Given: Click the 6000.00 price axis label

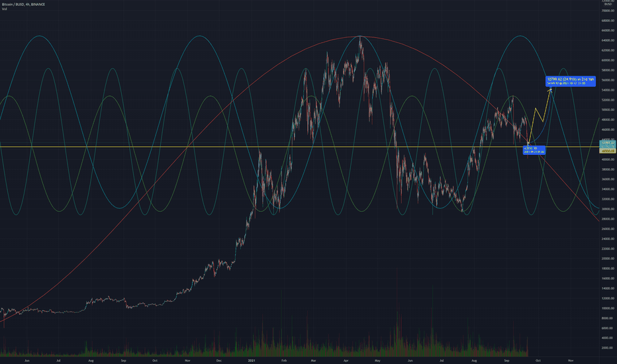Looking at the screenshot, I should click(608, 328).
